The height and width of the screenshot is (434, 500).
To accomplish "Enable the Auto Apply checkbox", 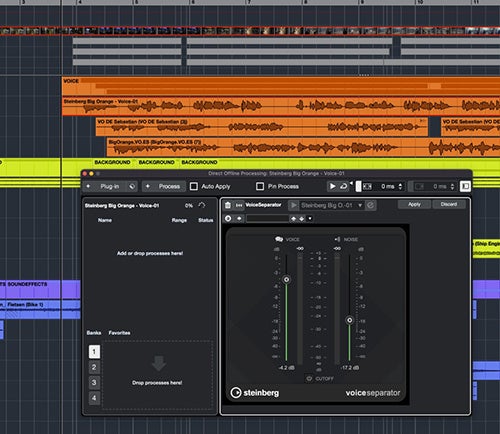I will [194, 186].
